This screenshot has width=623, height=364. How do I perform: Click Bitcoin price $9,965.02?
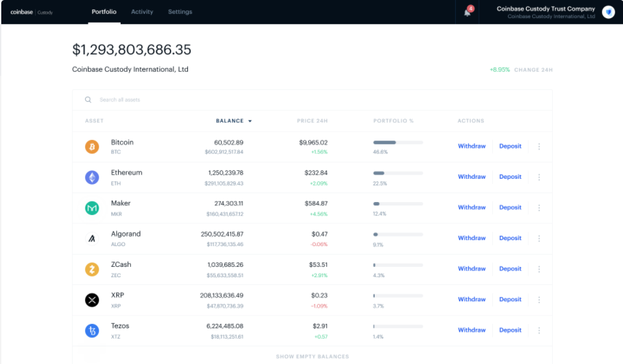[313, 142]
